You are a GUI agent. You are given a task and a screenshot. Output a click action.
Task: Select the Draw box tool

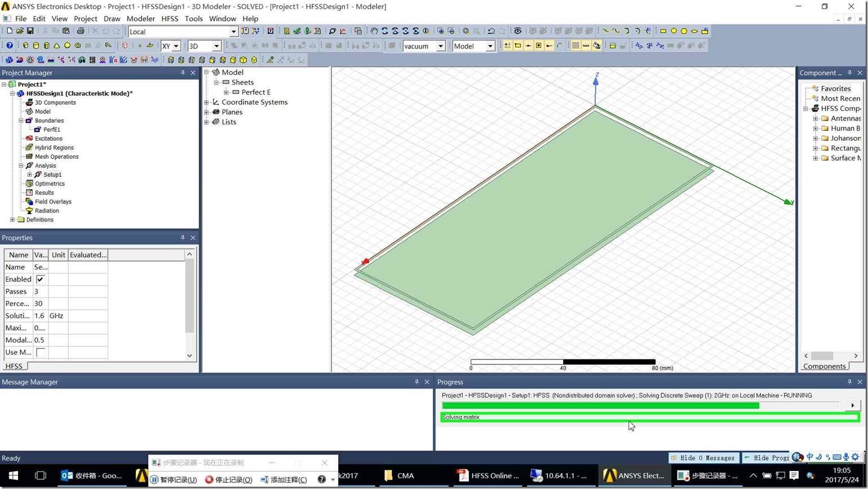coord(25,46)
